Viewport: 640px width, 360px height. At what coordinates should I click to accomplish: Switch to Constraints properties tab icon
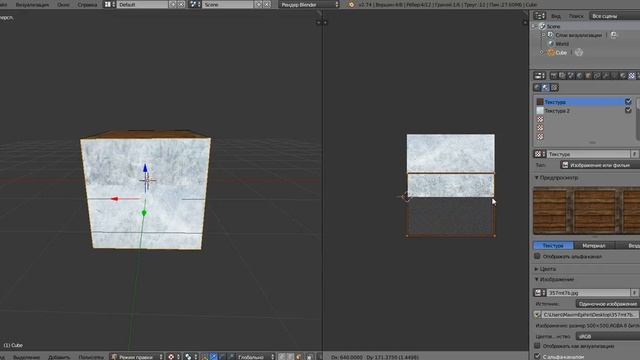(x=597, y=76)
